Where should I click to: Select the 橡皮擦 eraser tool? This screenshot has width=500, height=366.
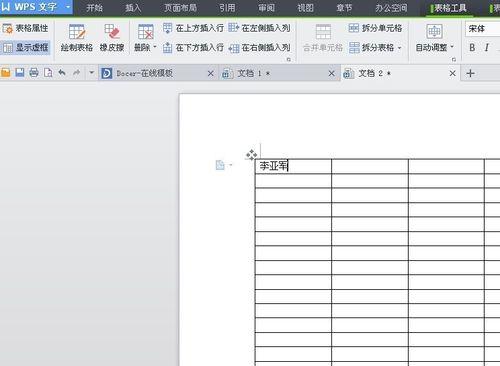point(112,38)
